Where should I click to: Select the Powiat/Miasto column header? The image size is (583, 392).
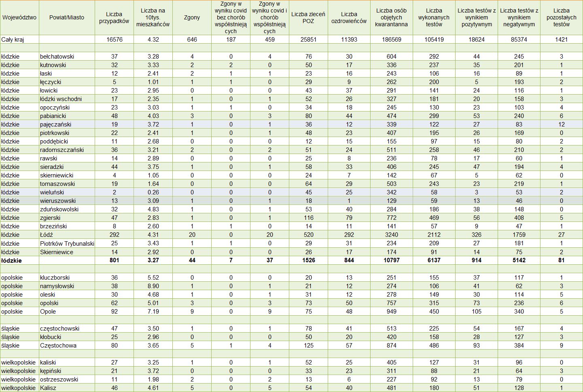pyautogui.click(x=67, y=17)
